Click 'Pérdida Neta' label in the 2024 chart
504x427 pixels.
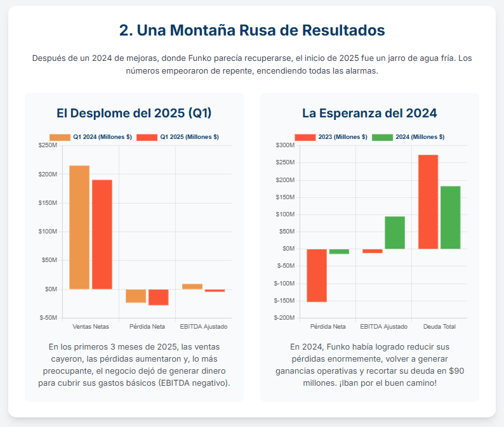[328, 327]
